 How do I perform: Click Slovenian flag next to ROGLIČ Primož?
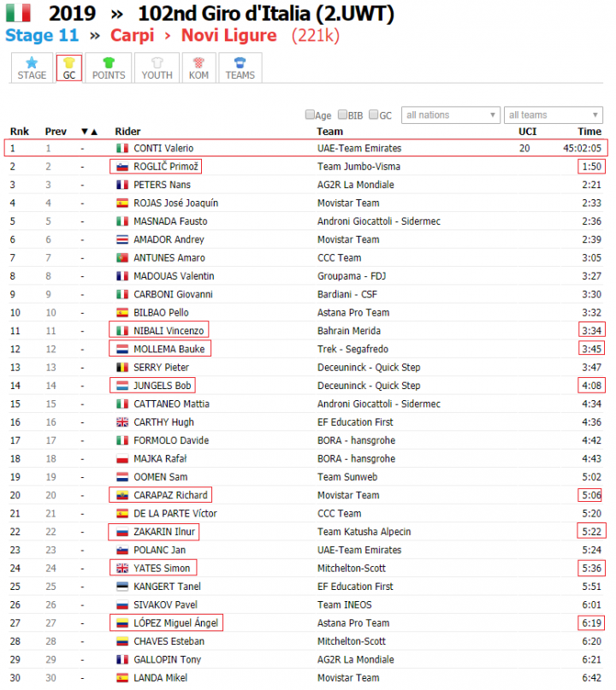(x=122, y=167)
